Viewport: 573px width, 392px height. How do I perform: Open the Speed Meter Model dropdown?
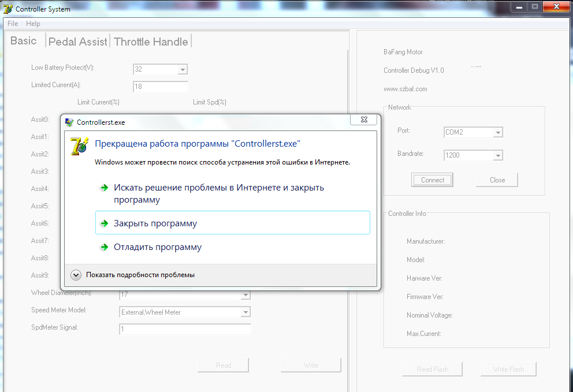pos(245,312)
